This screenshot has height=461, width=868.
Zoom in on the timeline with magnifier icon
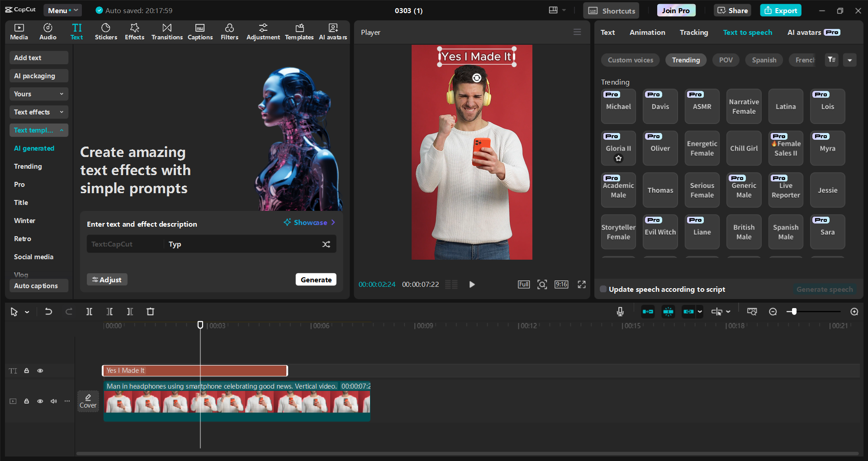pos(854,311)
